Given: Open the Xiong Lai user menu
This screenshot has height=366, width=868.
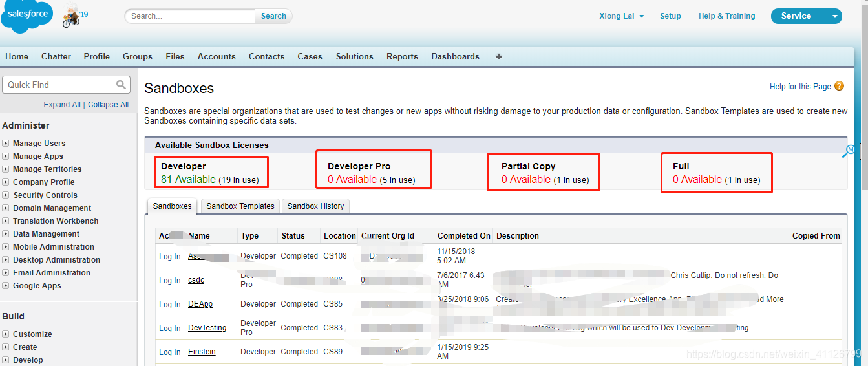Looking at the screenshot, I should tap(622, 16).
